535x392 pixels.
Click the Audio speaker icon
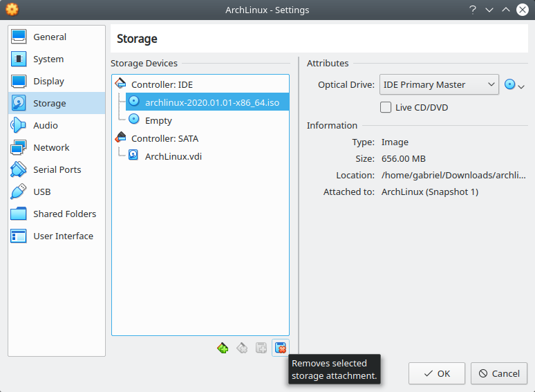coord(19,125)
